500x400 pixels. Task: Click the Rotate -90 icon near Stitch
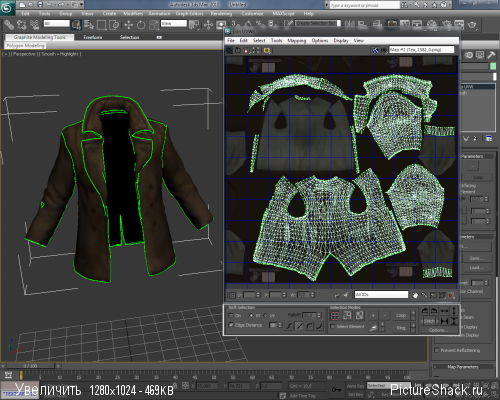pyautogui.click(x=434, y=311)
